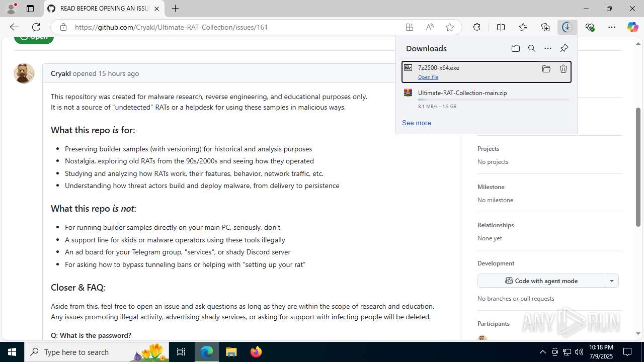This screenshot has height=362, width=644.
Task: Open volume control in tray
Action: pos(579,352)
